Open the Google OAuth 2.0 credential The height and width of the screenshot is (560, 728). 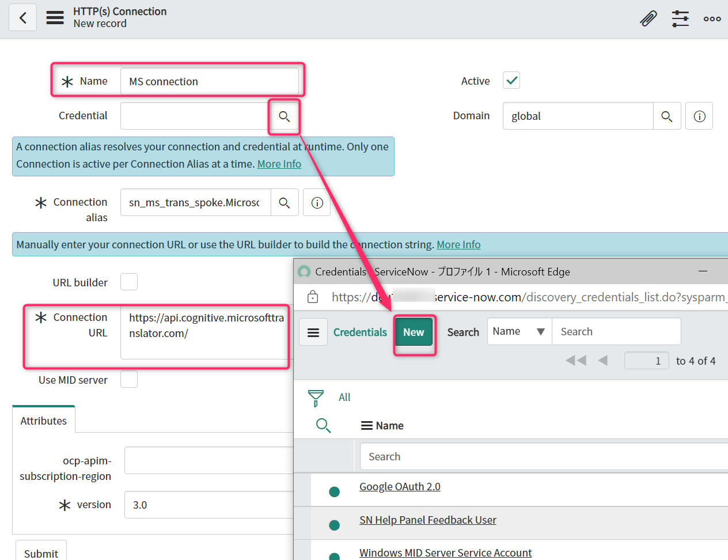[399, 486]
